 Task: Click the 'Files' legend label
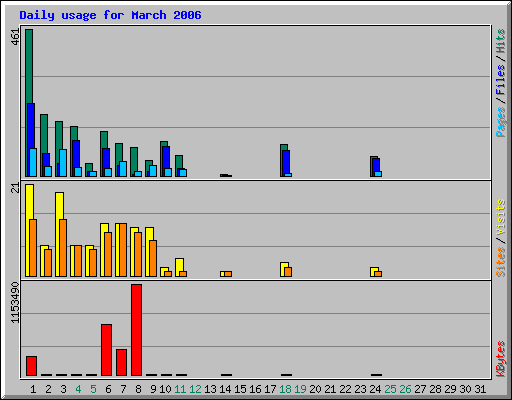click(501, 79)
